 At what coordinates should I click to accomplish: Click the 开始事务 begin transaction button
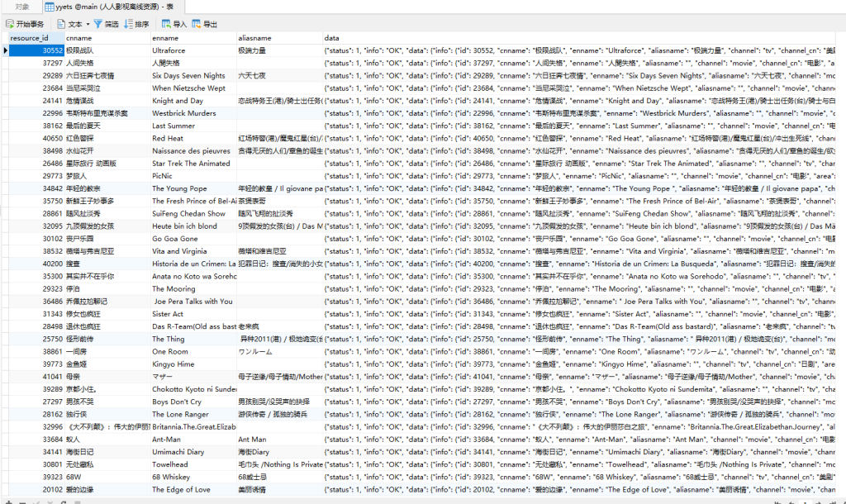point(25,24)
